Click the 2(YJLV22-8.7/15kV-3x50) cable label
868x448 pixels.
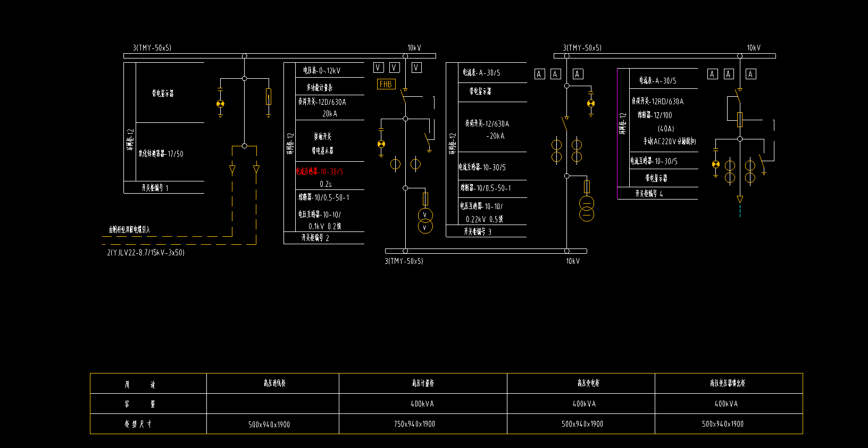point(146,253)
